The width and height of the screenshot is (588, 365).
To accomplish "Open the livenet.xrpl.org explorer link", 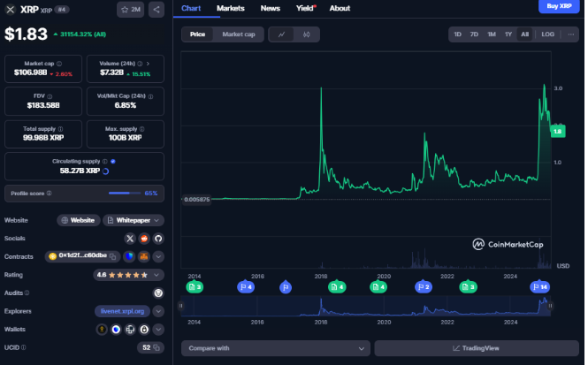I will point(122,311).
